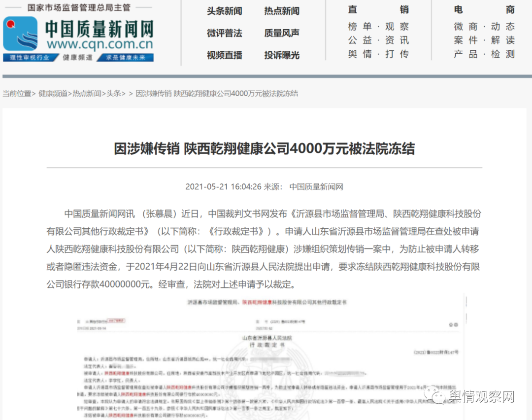Click the source name 中国质量新闻网
Image resolution: width=532 pixels, height=420 pixels.
(x=316, y=187)
